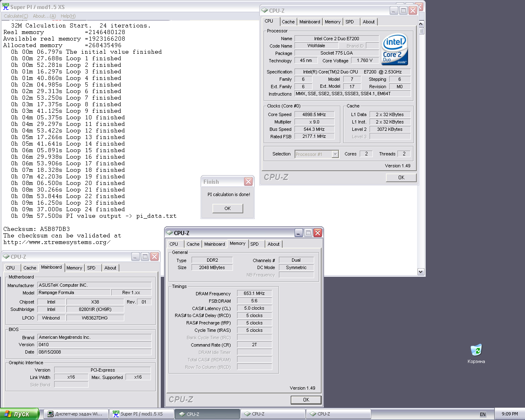
Task: Open the Calculate menu in Super PI
Action: (x=16, y=16)
